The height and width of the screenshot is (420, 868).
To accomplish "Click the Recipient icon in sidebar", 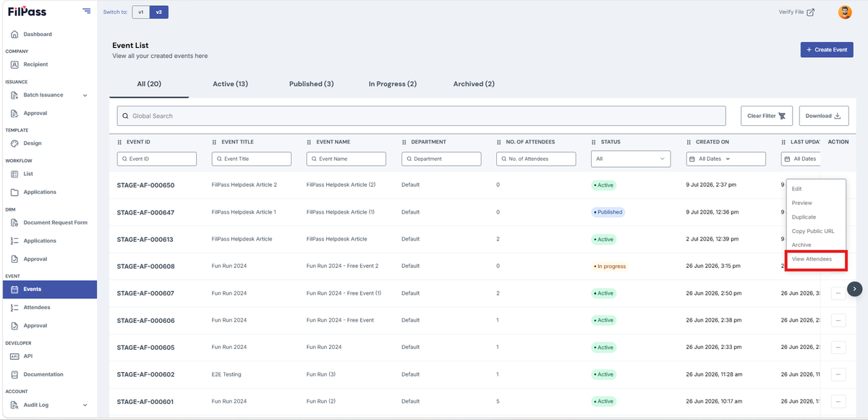I will (x=14, y=64).
